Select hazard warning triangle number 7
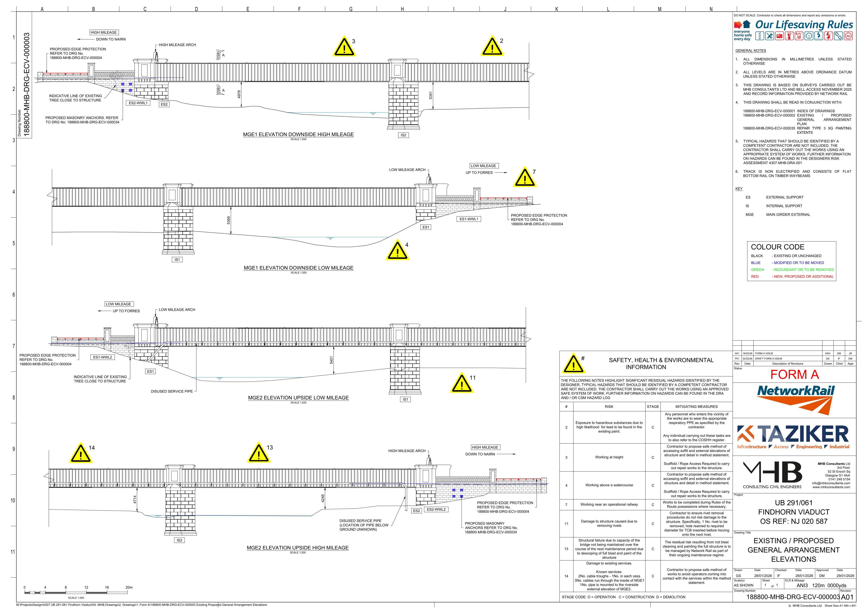868x613 pixels. tap(525, 177)
